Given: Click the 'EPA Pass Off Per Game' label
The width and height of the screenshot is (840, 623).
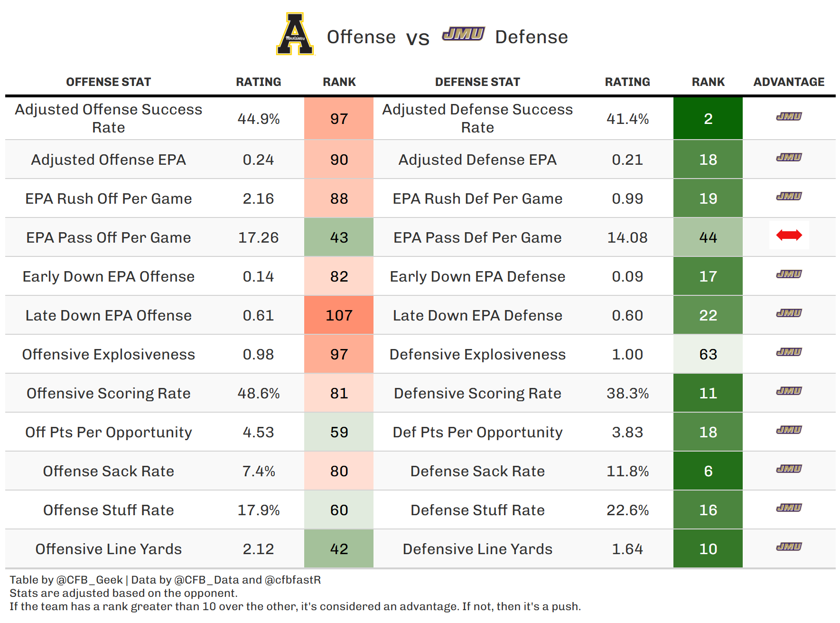Looking at the screenshot, I should tap(108, 237).
